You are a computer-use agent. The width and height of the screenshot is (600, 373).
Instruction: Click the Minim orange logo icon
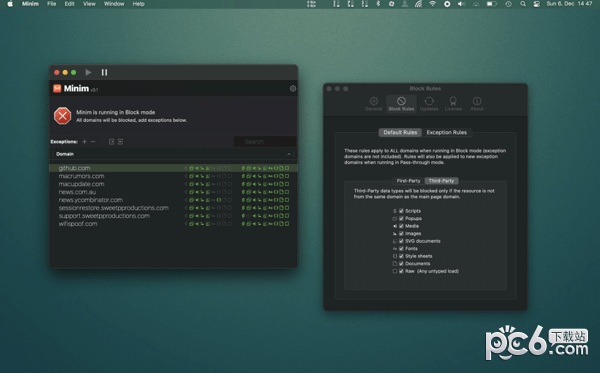point(57,89)
